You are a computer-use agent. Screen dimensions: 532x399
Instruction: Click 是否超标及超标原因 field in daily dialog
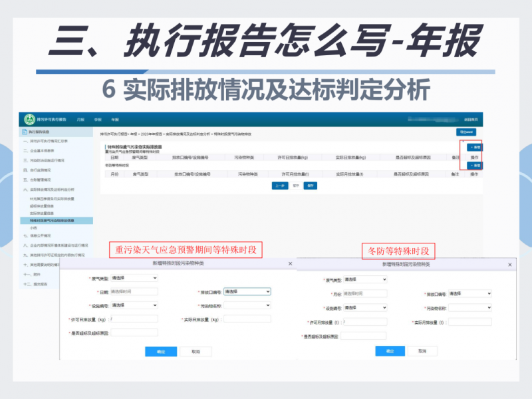[134, 333]
